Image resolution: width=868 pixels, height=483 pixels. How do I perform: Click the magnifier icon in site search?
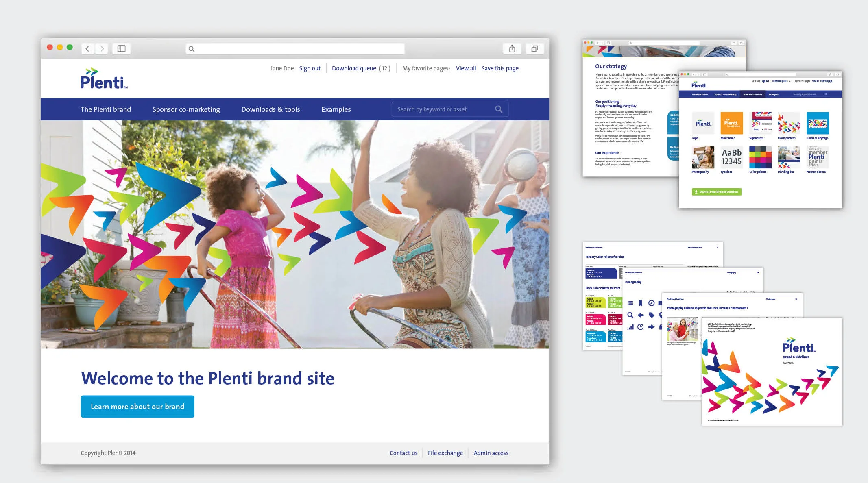coord(499,109)
